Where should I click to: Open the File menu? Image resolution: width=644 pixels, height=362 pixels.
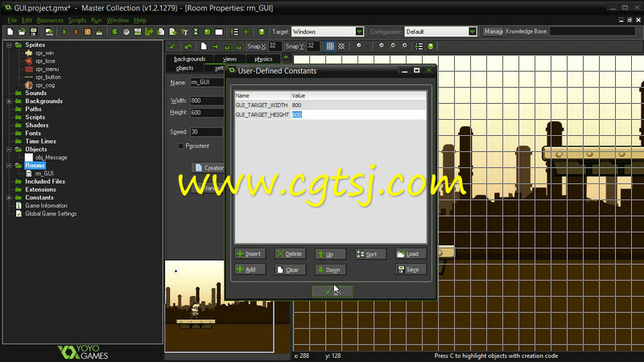[12, 20]
